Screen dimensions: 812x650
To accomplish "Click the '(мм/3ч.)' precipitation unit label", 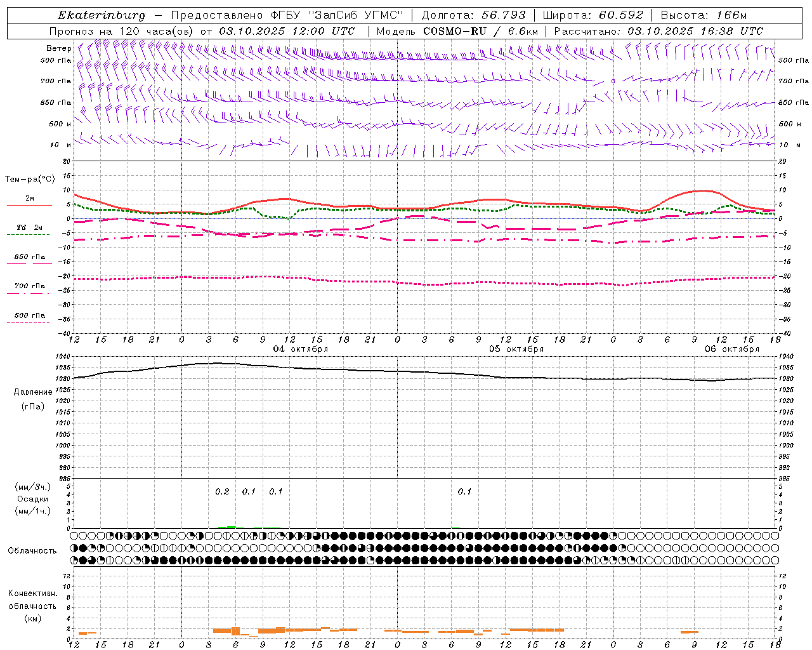I will click(33, 487).
